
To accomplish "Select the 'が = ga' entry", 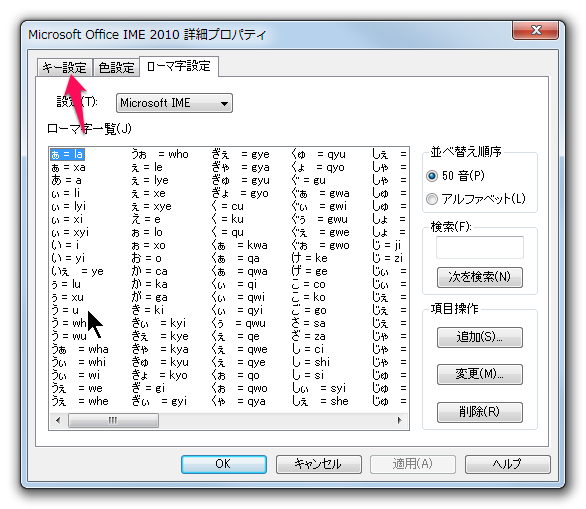I will [x=149, y=297].
